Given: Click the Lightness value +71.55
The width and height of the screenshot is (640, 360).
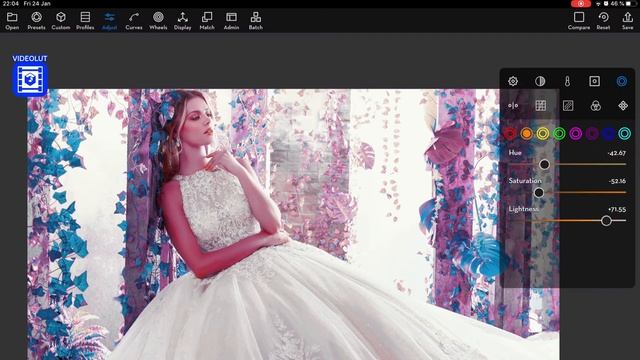Looking at the screenshot, I should coord(617,209).
